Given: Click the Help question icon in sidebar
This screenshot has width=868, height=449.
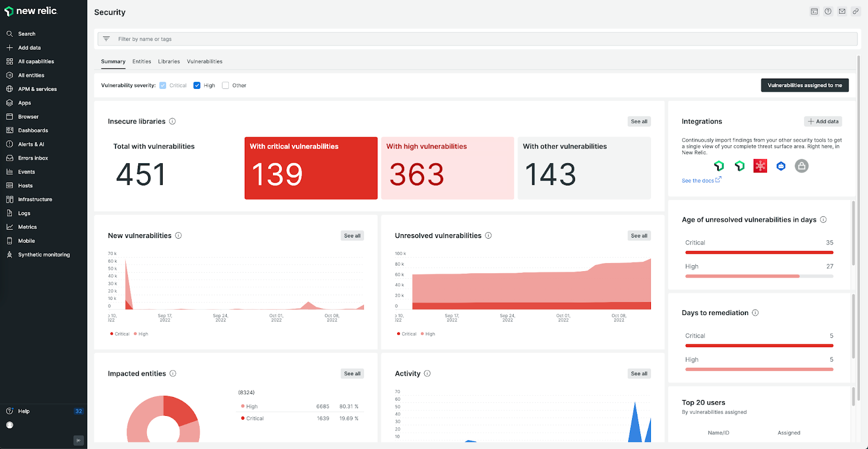Looking at the screenshot, I should (x=9, y=411).
